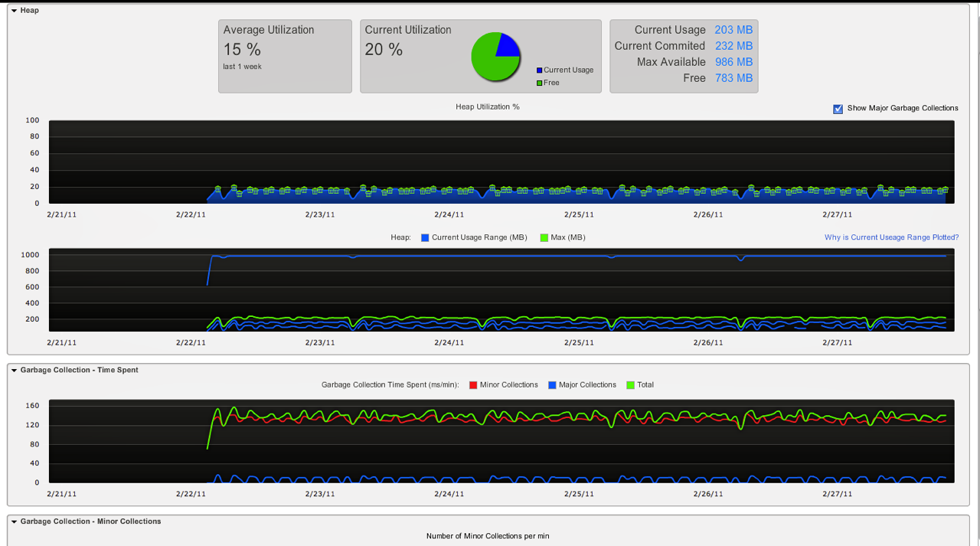Collapse the Garbage Collection - Time Spent section

click(x=14, y=371)
